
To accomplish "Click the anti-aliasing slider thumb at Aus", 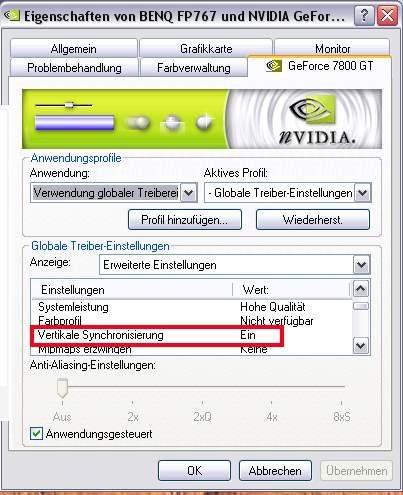I will pos(62,388).
